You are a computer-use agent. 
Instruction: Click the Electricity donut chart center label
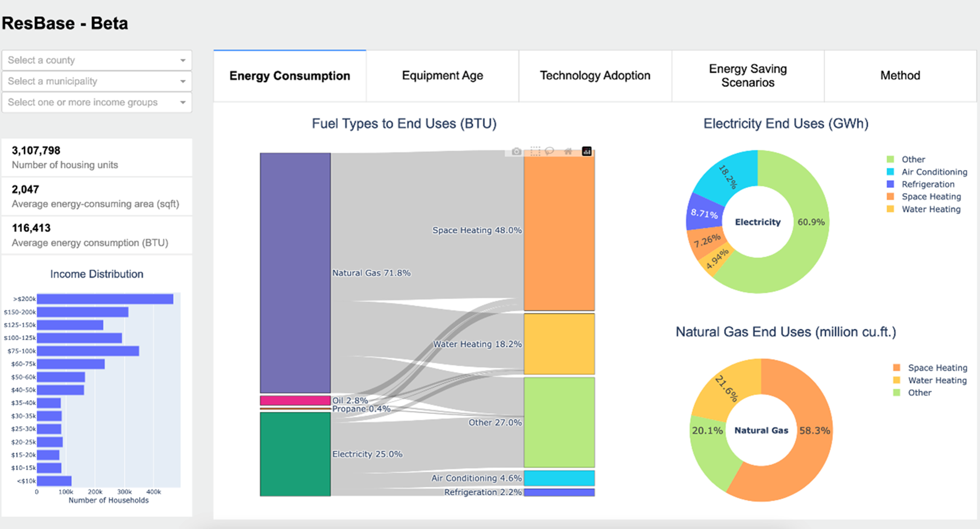pyautogui.click(x=758, y=222)
